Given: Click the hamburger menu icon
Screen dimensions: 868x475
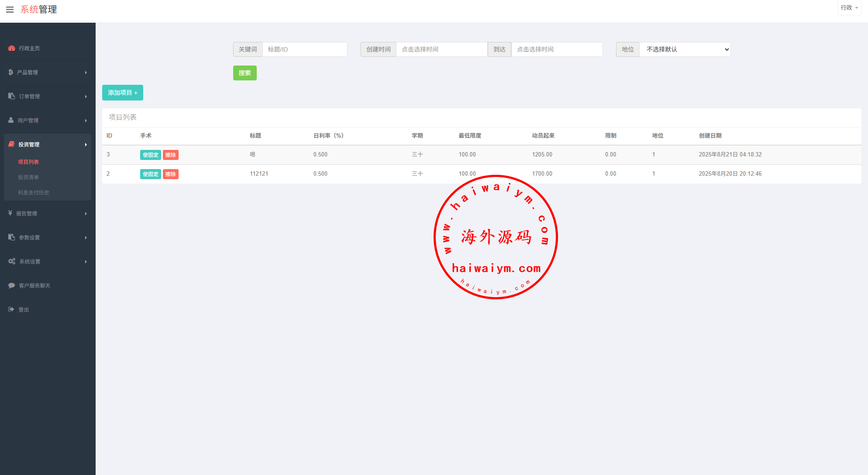Looking at the screenshot, I should click(10, 10).
